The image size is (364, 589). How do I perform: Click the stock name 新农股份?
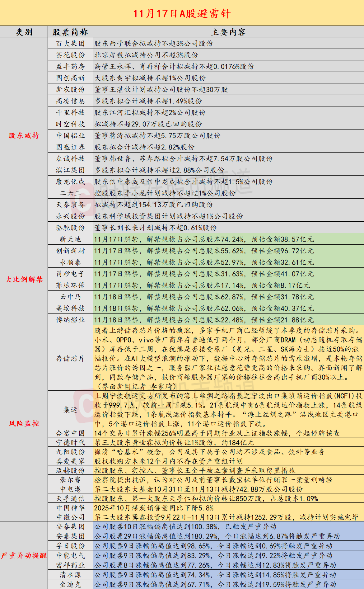click(x=70, y=90)
